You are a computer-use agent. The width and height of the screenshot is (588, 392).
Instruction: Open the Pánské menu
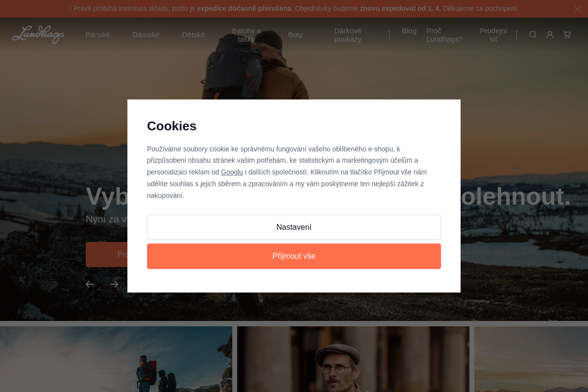coord(98,35)
